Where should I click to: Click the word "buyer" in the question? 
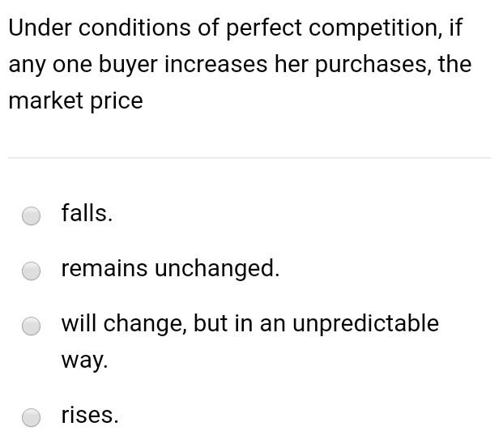(128, 65)
